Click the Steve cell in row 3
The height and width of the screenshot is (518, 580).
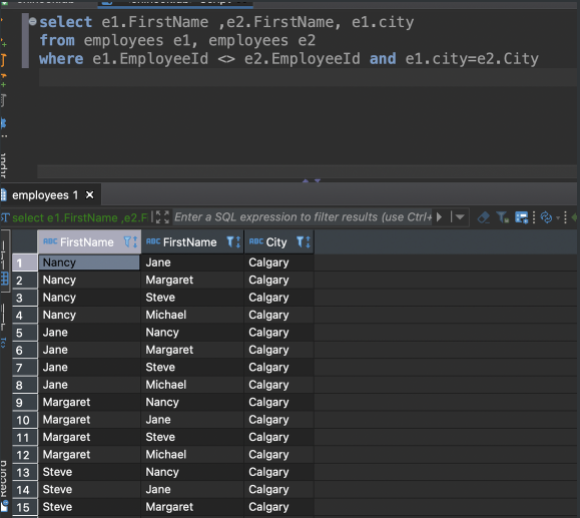192,297
